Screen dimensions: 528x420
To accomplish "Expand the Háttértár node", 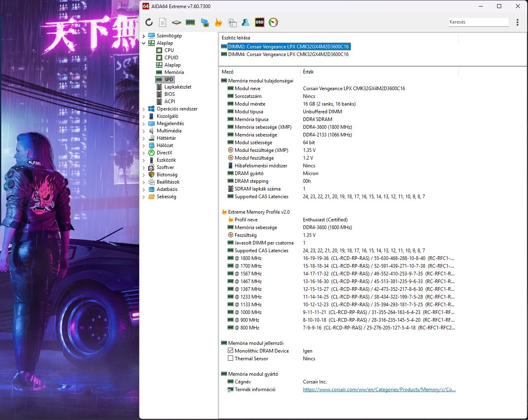I will 143,138.
